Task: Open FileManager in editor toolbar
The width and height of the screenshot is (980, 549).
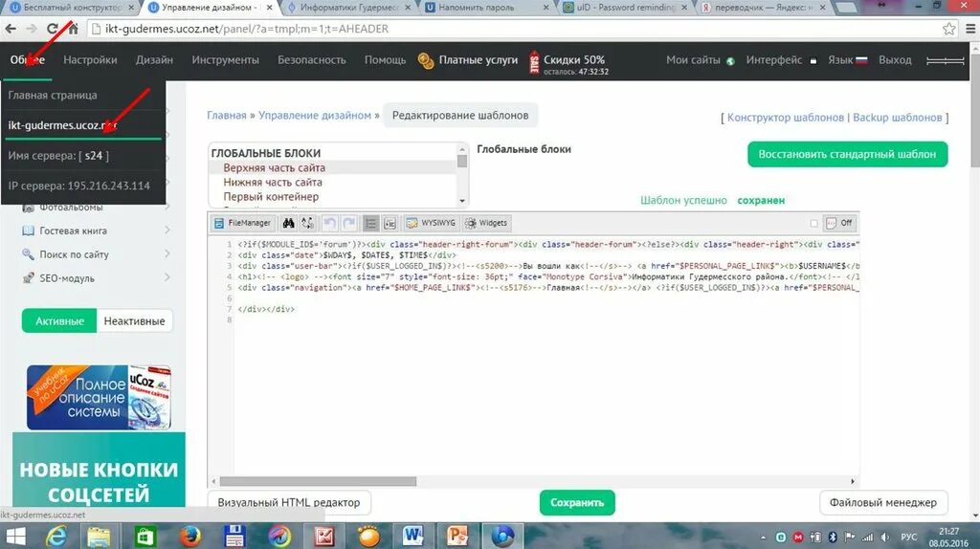Action: [x=242, y=223]
